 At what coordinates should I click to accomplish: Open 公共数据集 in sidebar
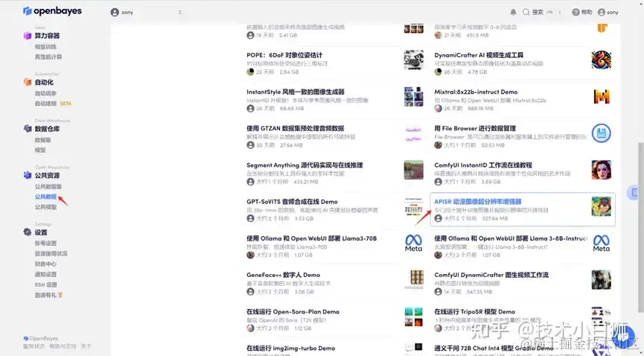point(48,187)
